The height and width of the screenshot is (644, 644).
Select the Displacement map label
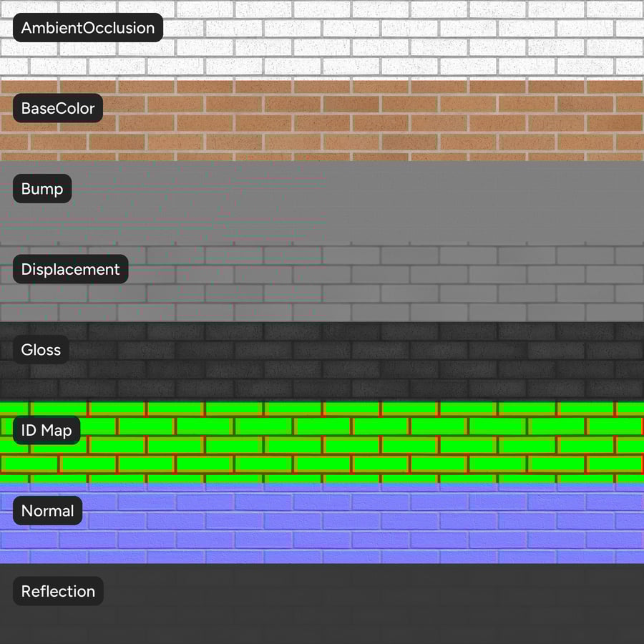(69, 269)
